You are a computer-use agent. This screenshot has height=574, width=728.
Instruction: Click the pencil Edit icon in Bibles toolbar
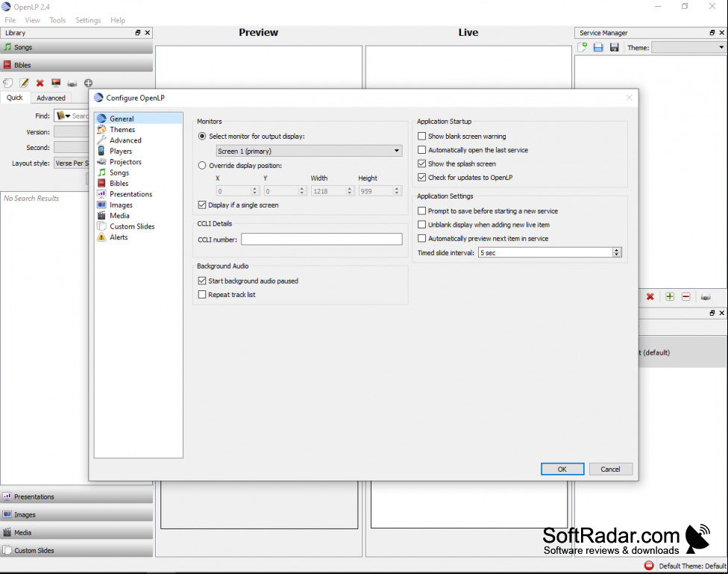[x=24, y=83]
